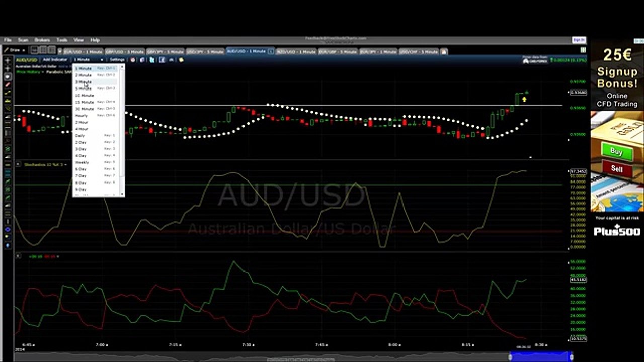Choose Daily from timeframe list
This screenshot has height=362, width=644.
click(96, 136)
